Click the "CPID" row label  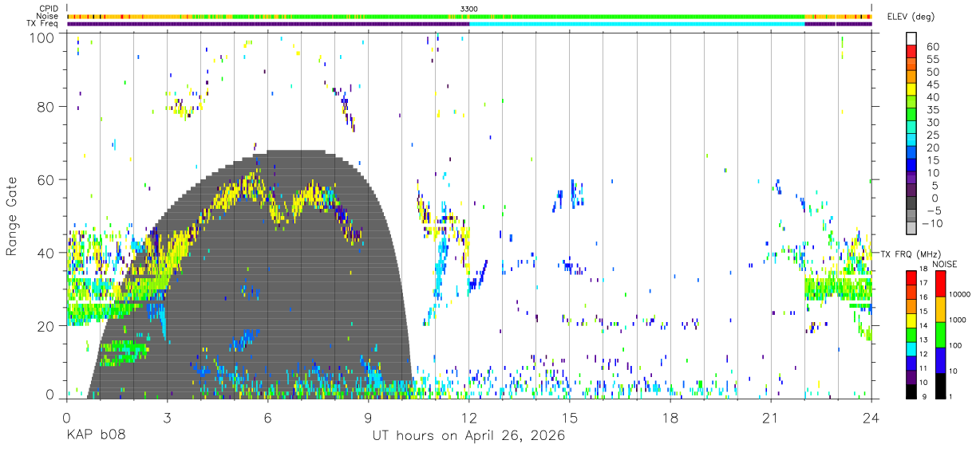(x=49, y=9)
